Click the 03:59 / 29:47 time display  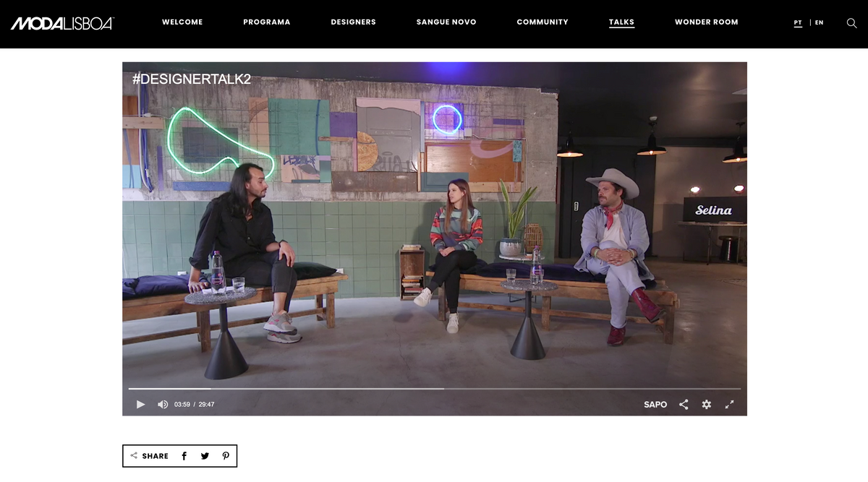point(195,405)
